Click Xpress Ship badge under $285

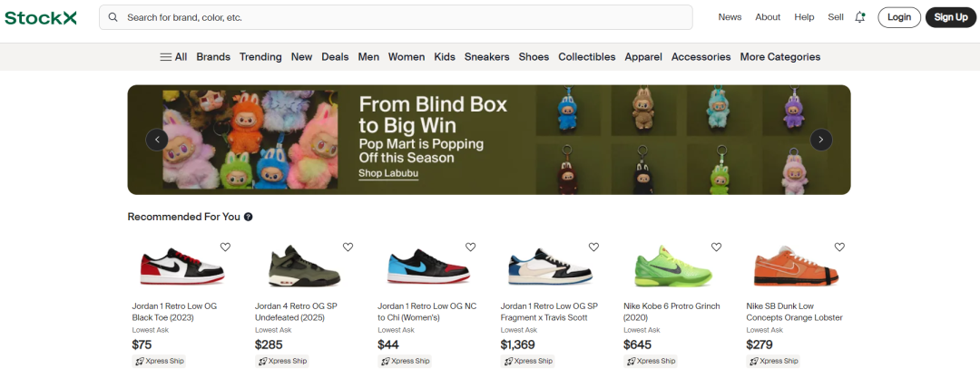(282, 361)
